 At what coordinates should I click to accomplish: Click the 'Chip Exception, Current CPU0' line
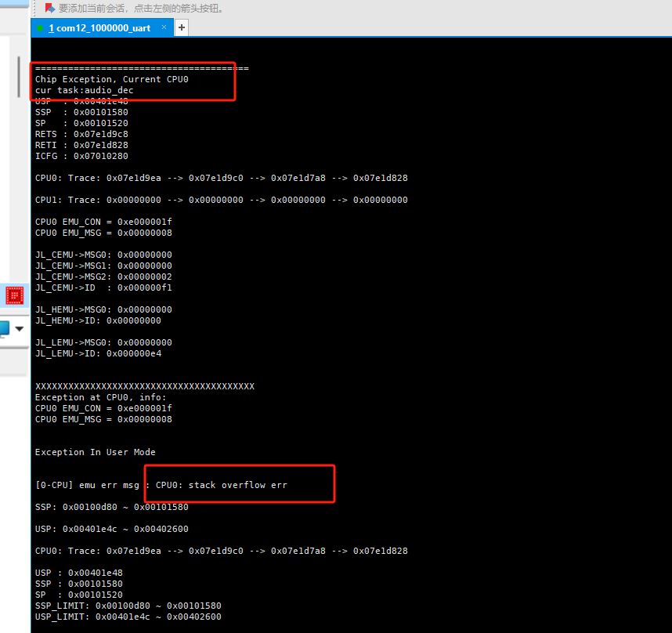click(x=112, y=79)
